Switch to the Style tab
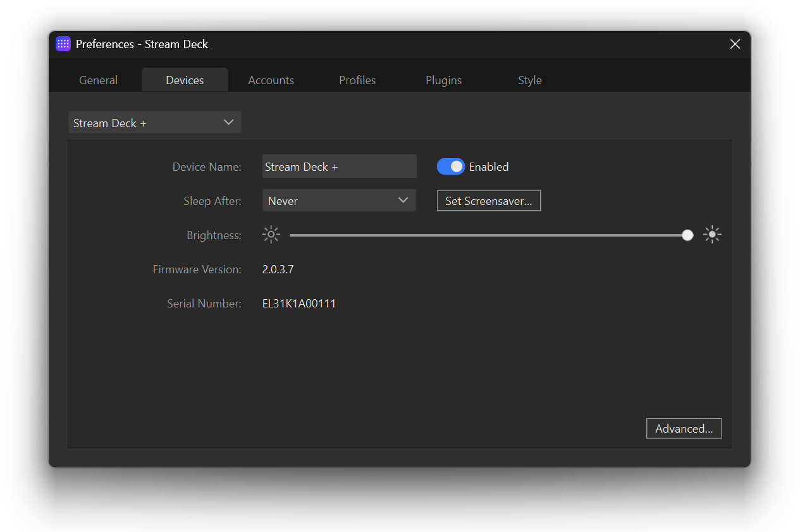Screen dimensions: 800x532 [x=529, y=80]
